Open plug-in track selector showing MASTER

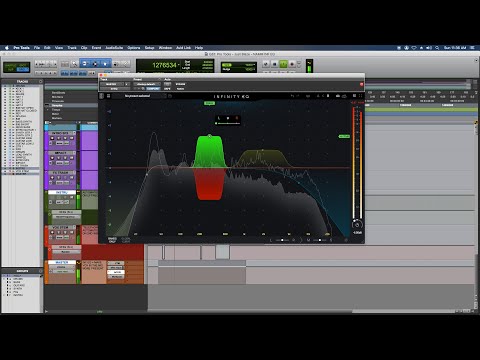(x=112, y=84)
